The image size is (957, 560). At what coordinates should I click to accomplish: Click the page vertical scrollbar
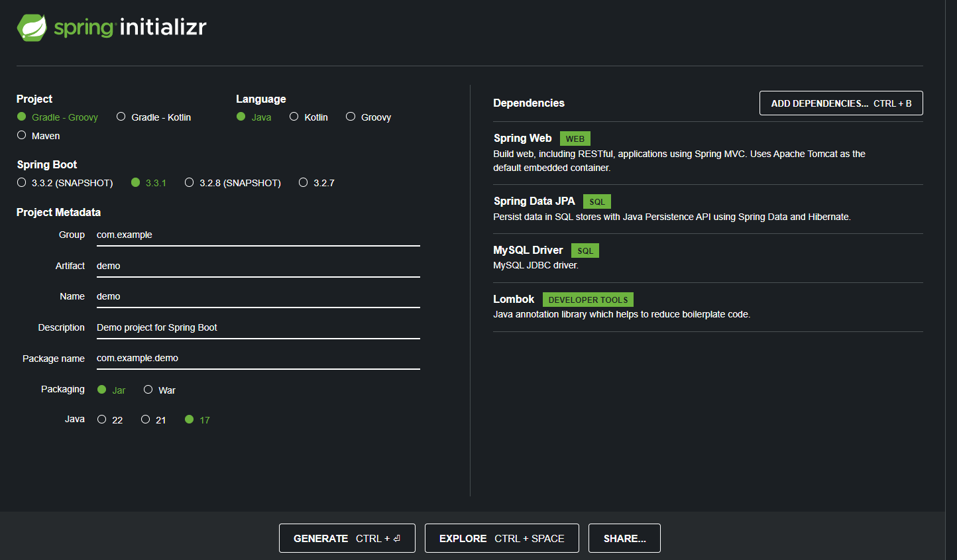[x=951, y=280]
